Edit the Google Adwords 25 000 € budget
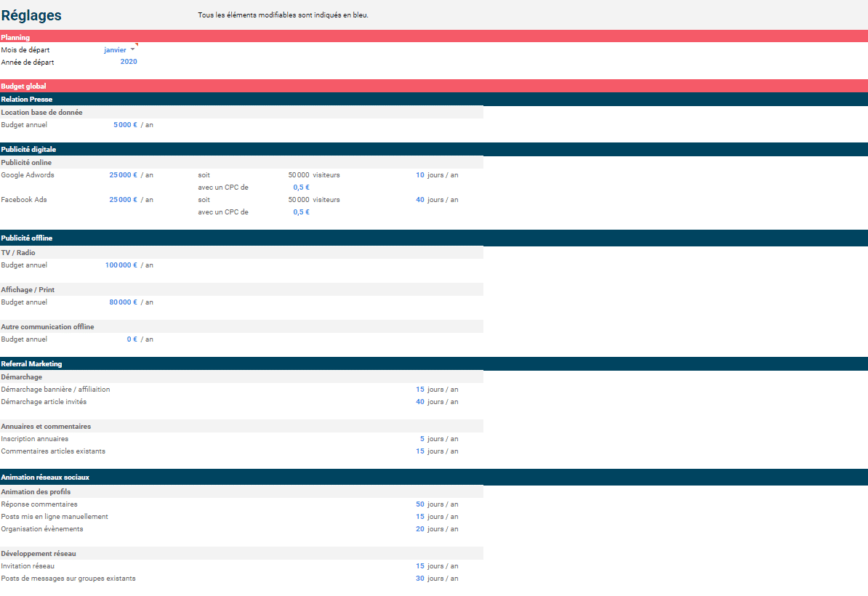 tap(123, 175)
